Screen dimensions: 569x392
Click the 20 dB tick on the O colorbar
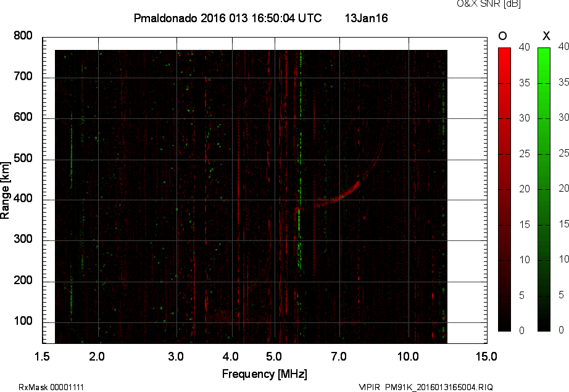pos(525,189)
